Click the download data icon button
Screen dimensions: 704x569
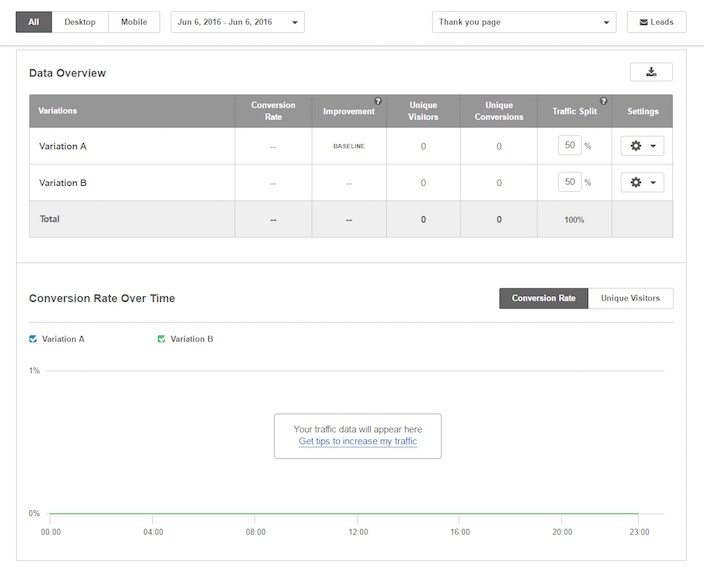[x=651, y=72]
